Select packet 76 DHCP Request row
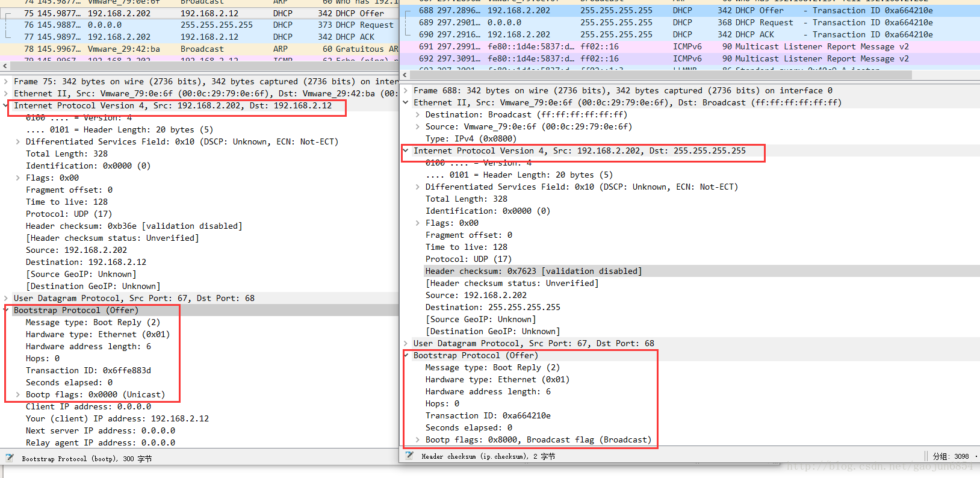 point(199,25)
